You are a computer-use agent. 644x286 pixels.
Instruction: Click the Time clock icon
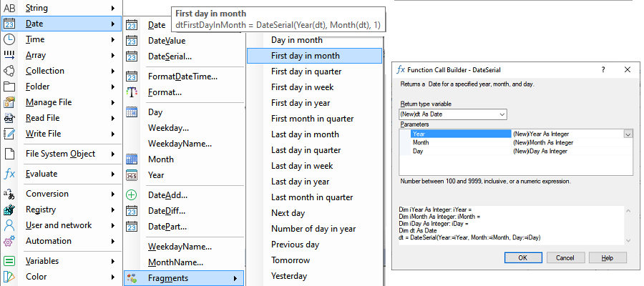tap(9, 39)
